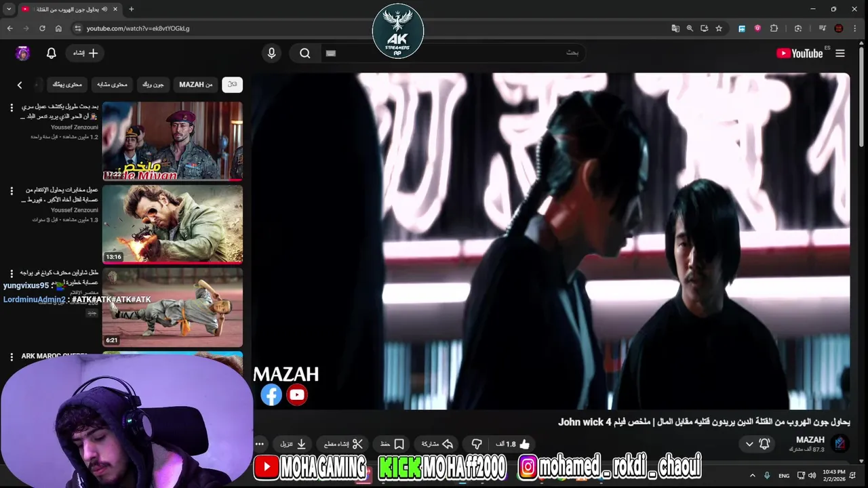868x488 pixels.
Task: Open the Chrome profile avatar
Action: coord(839,28)
